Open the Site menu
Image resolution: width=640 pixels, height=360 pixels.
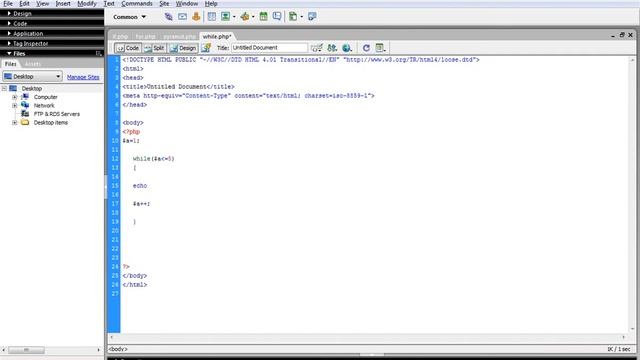pos(164,4)
